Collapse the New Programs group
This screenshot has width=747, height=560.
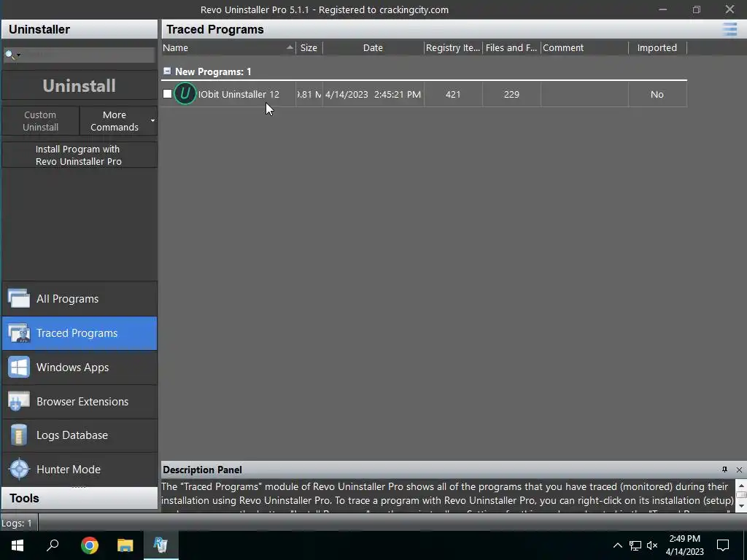click(167, 71)
